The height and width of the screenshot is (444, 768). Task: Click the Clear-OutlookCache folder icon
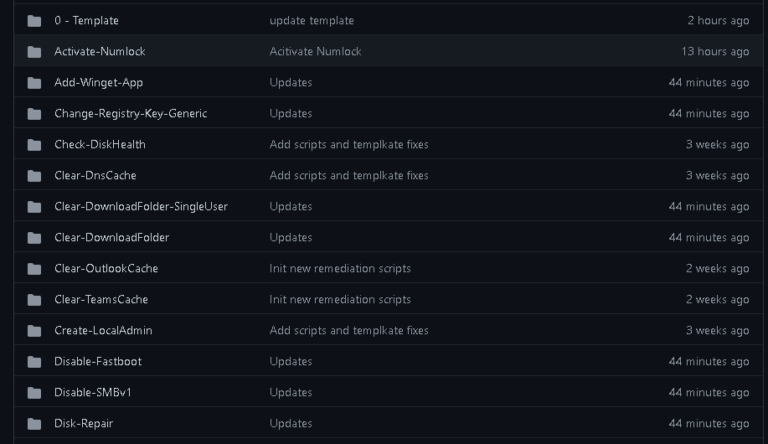pyautogui.click(x=34, y=269)
